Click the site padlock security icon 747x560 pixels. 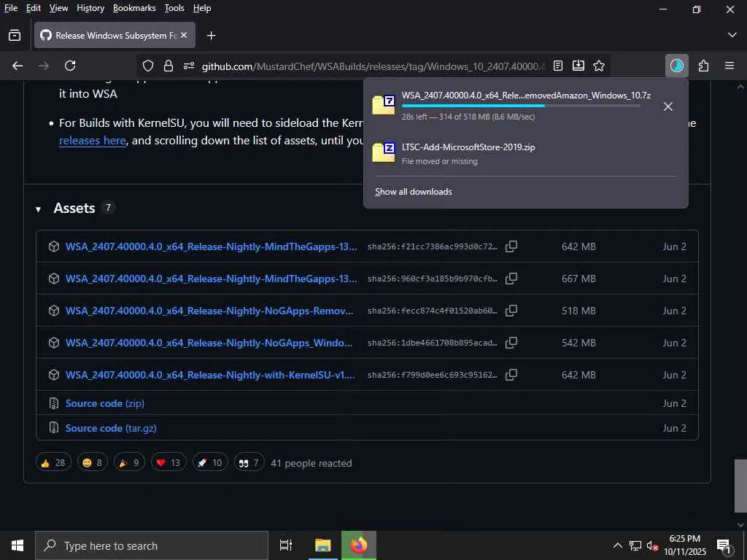[169, 66]
